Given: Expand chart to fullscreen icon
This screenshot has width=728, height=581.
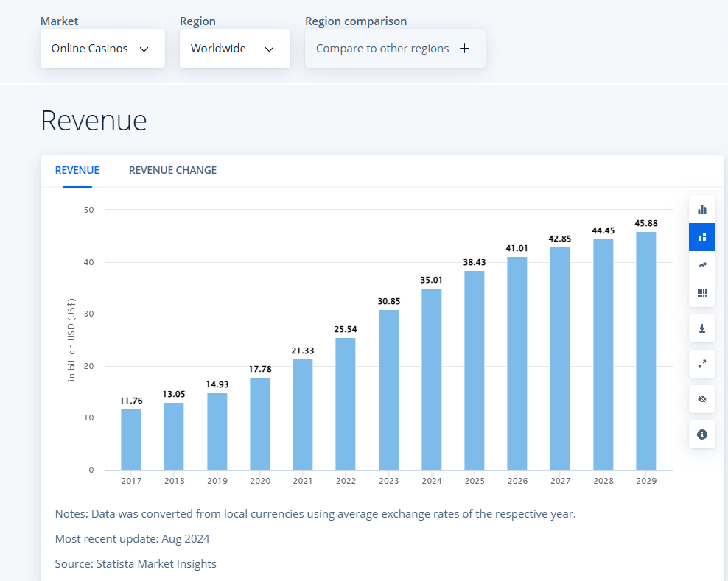Looking at the screenshot, I should point(701,364).
